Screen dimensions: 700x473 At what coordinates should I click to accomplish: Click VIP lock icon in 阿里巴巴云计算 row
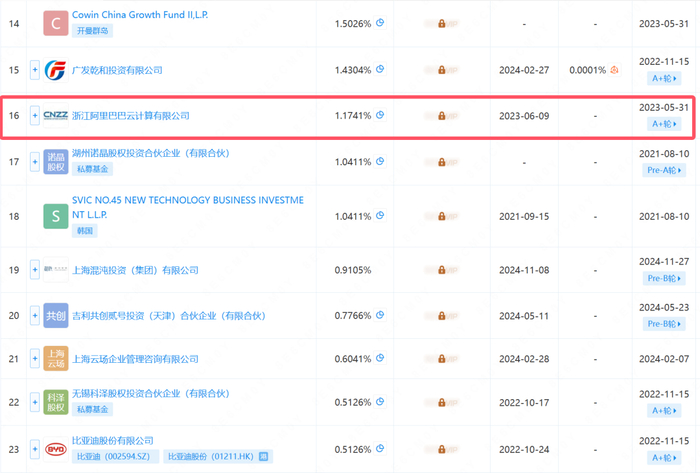click(442, 116)
